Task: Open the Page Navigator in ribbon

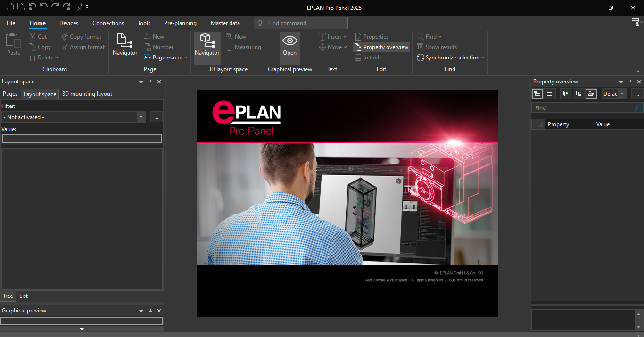Action: (x=125, y=45)
